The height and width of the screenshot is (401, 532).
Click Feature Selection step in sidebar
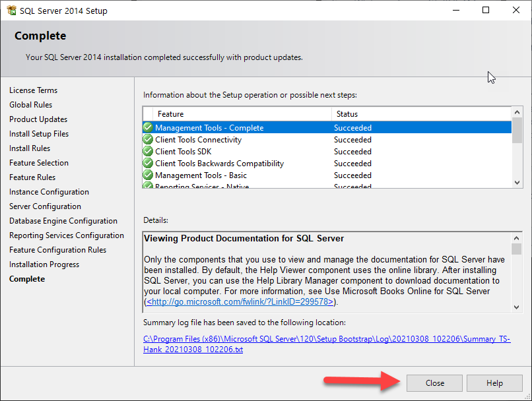(x=39, y=163)
